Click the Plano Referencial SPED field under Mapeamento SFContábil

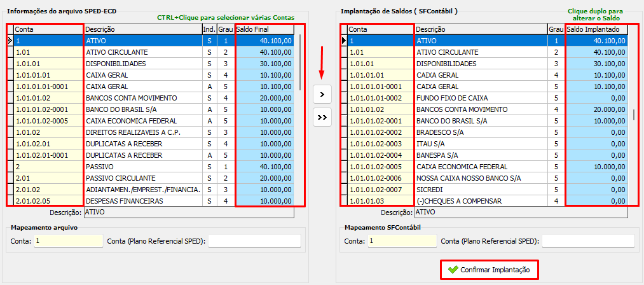587,241
